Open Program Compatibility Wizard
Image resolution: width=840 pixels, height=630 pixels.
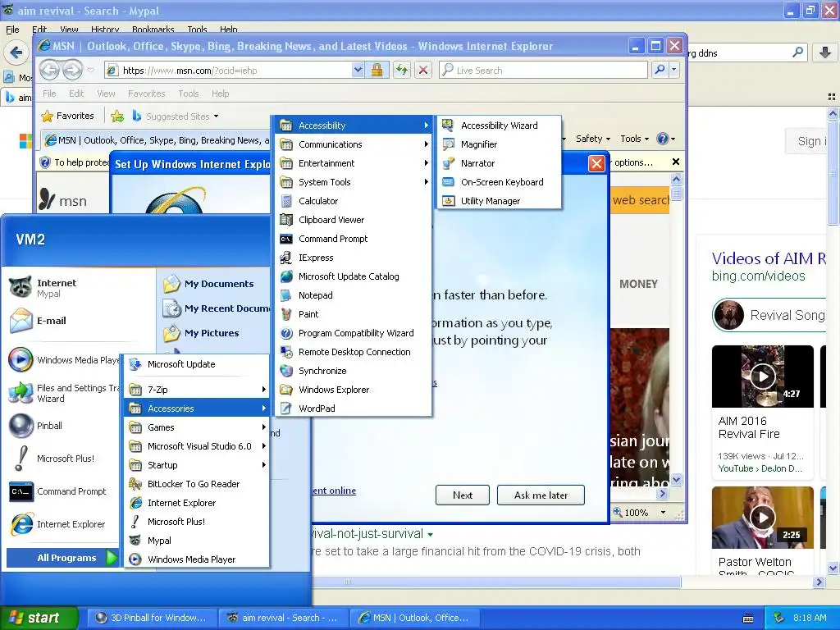point(354,333)
